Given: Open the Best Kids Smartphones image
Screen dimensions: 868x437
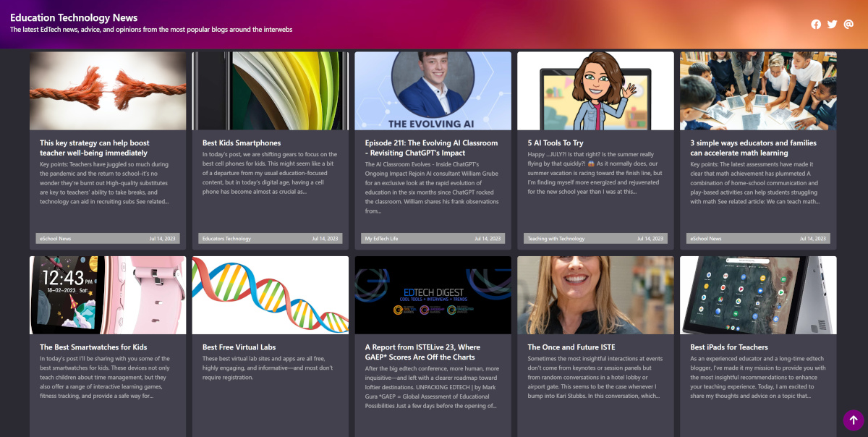Looking at the screenshot, I should click(x=271, y=90).
